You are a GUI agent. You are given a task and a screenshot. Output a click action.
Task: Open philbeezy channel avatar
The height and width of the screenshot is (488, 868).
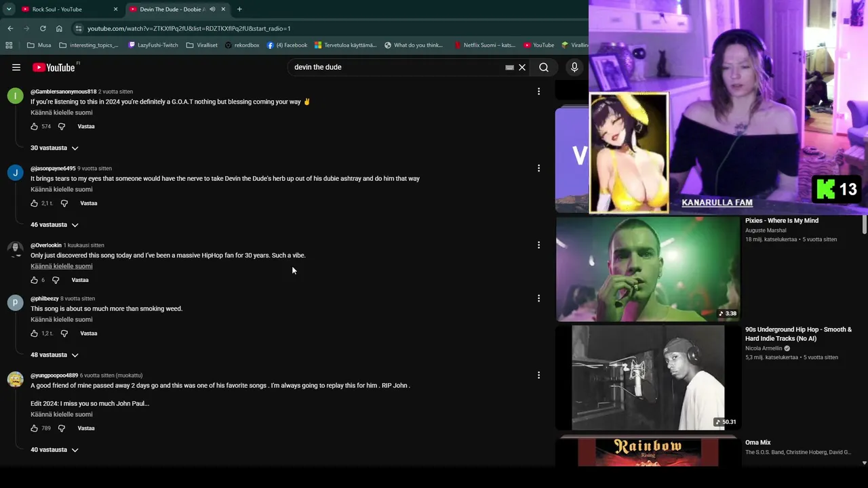pos(15,302)
